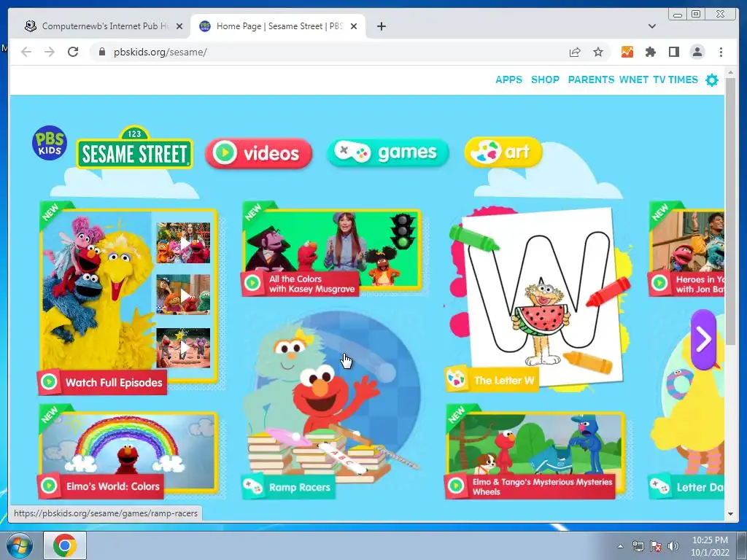Open Elmo & Tango's Mysterious Mysteries Wheels video
The image size is (747, 560).
click(535, 452)
